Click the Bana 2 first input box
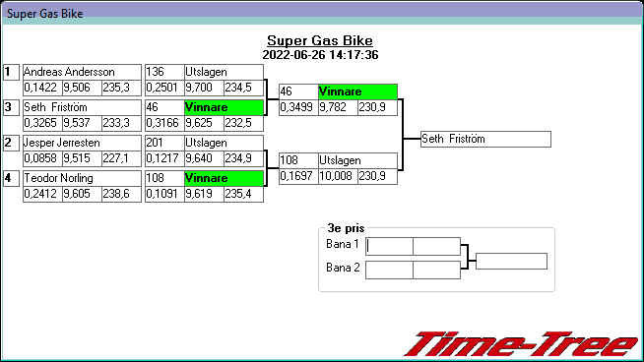The image size is (644, 362). tap(389, 271)
